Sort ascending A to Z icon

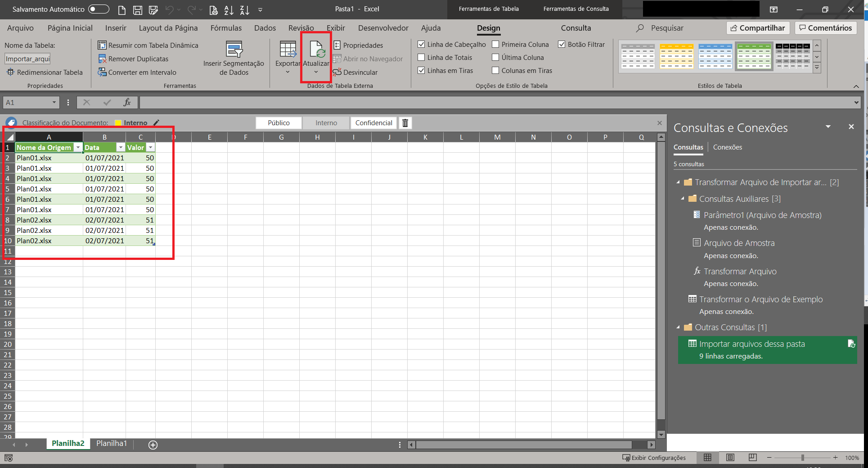click(229, 9)
